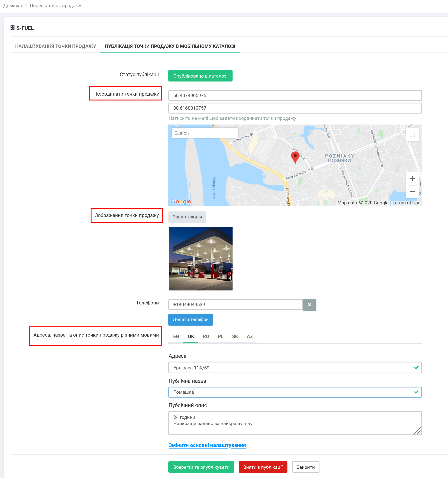
Task: Remove the phone number with X icon
Action: pyautogui.click(x=310, y=305)
